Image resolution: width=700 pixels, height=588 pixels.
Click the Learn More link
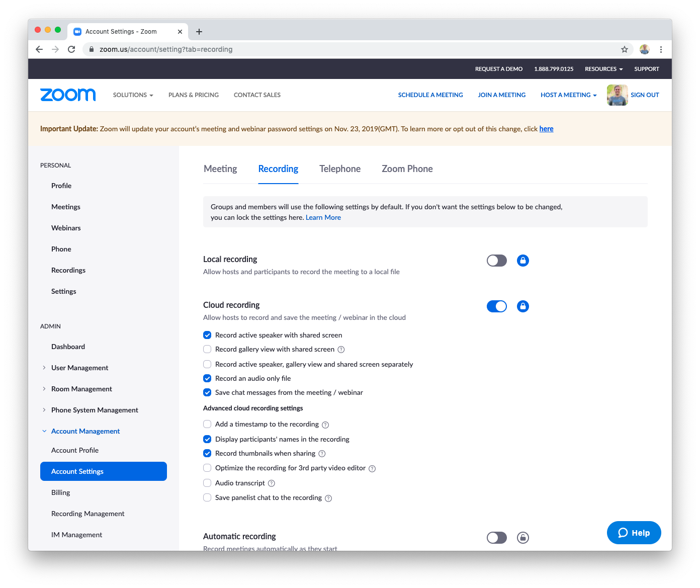323,217
